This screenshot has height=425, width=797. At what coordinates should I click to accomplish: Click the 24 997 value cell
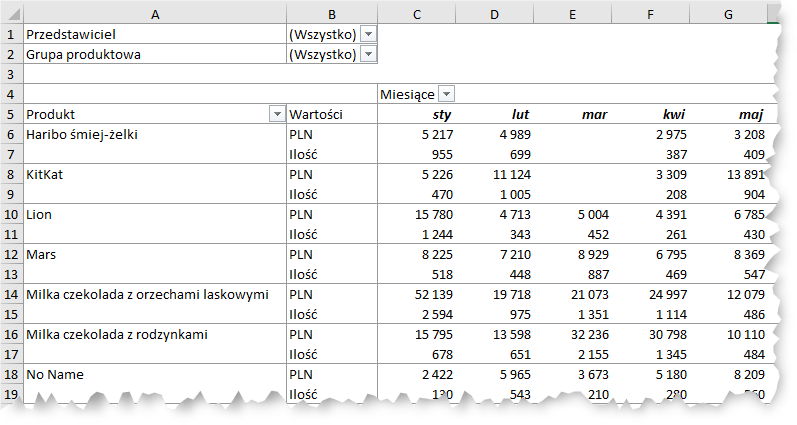click(650, 294)
